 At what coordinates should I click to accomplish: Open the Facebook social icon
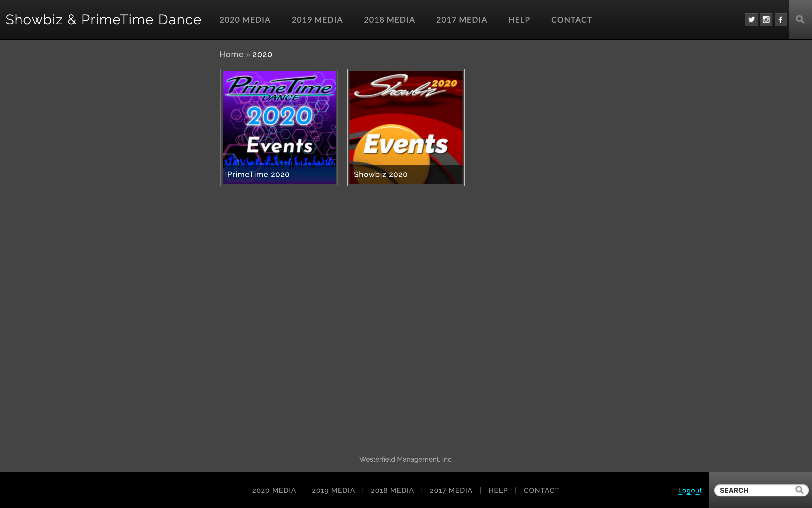(781, 20)
